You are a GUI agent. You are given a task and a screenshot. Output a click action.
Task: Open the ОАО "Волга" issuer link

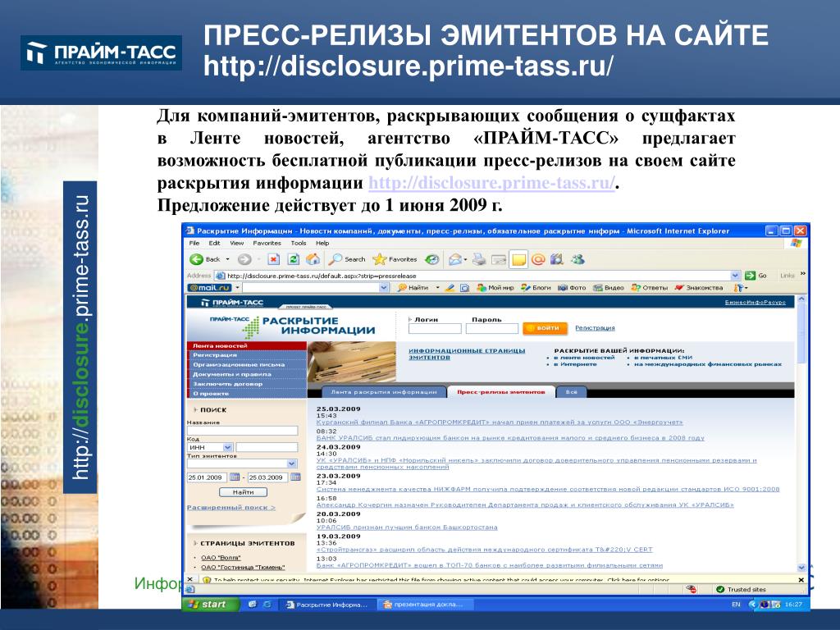[221, 558]
